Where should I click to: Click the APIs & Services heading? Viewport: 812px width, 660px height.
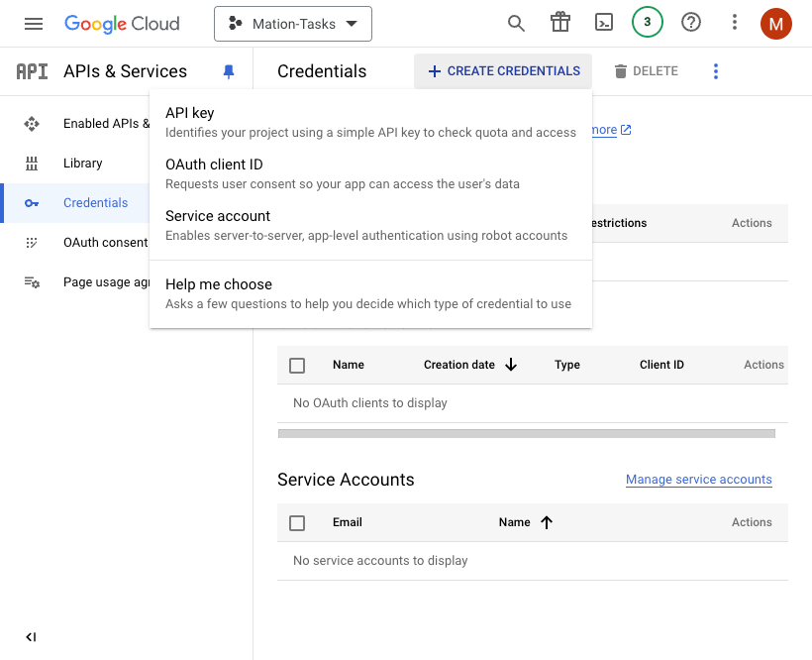[x=126, y=71]
